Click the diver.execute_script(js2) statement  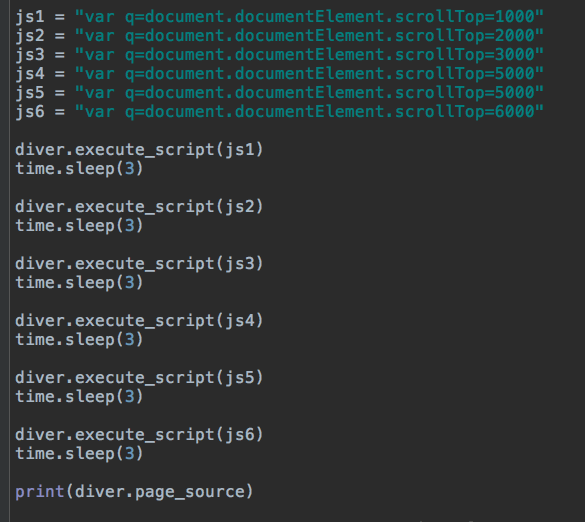pyautogui.click(x=139, y=207)
